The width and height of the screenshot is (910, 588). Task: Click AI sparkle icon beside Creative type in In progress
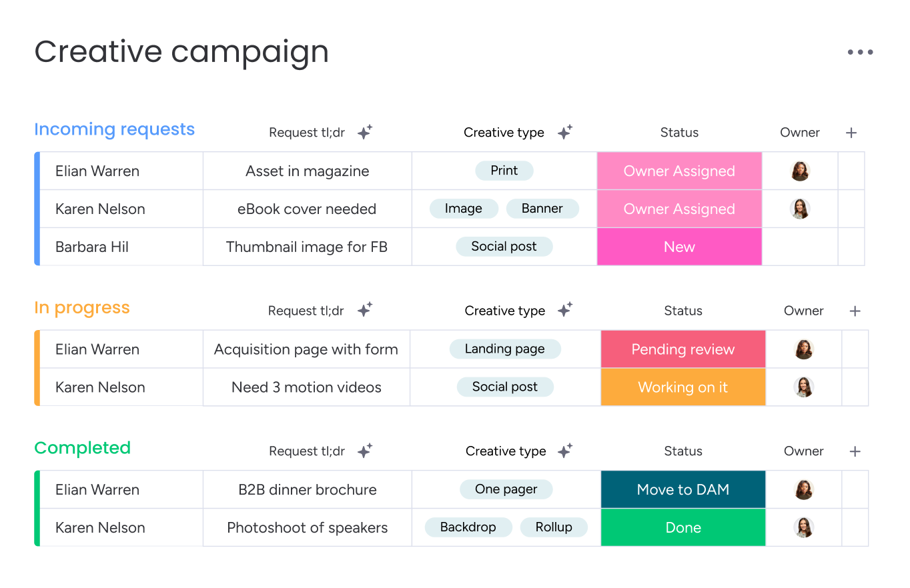coord(565,310)
